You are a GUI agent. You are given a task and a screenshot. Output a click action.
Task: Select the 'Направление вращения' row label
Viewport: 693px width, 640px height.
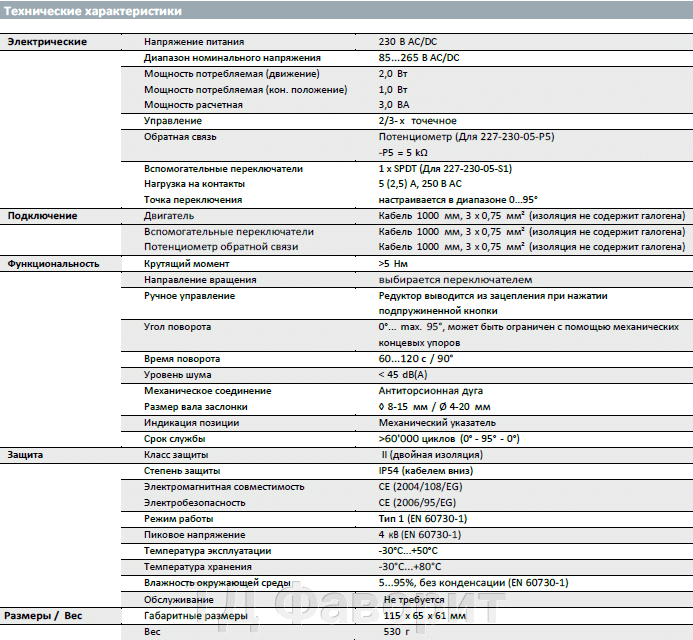(200, 280)
